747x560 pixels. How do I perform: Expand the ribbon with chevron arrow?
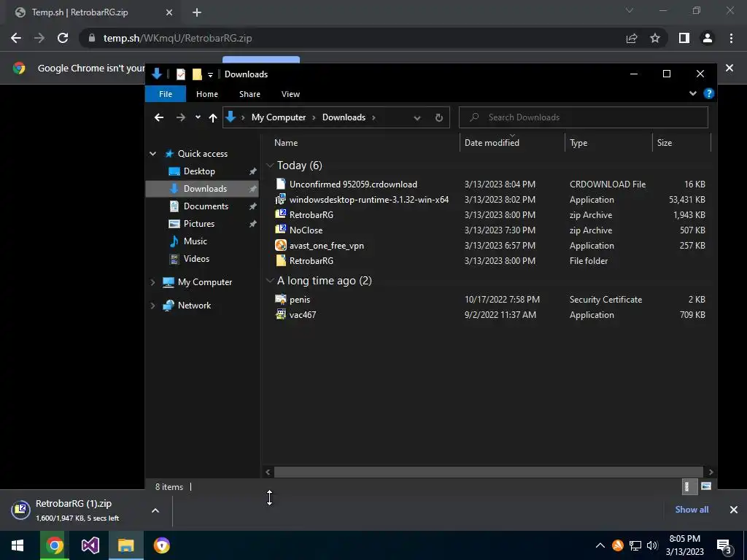693,94
